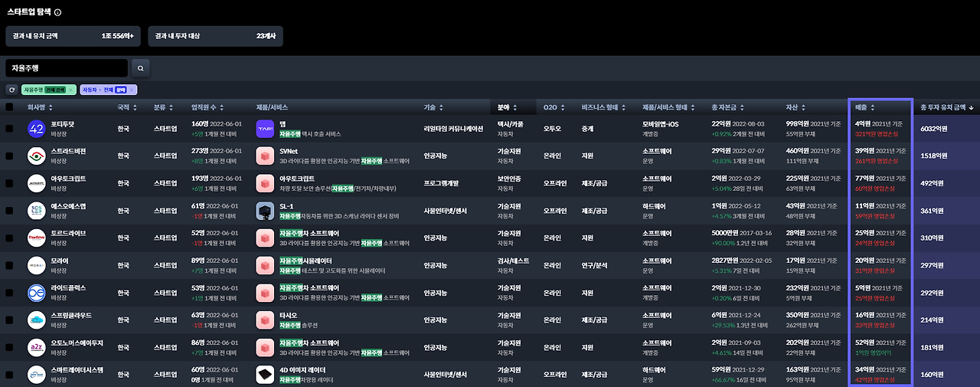Open the 스트라드비젼 company name link
This screenshot has height=387, width=980.
[x=68, y=151]
